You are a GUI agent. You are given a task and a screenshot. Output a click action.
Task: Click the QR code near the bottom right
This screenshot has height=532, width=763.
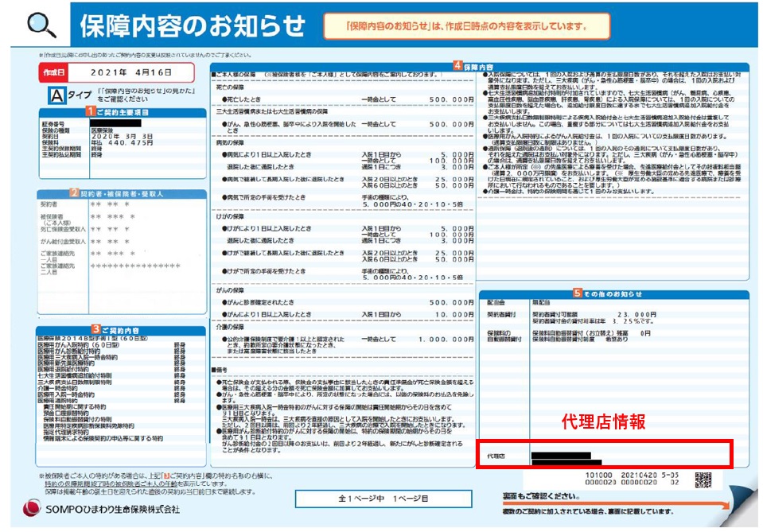(703, 480)
